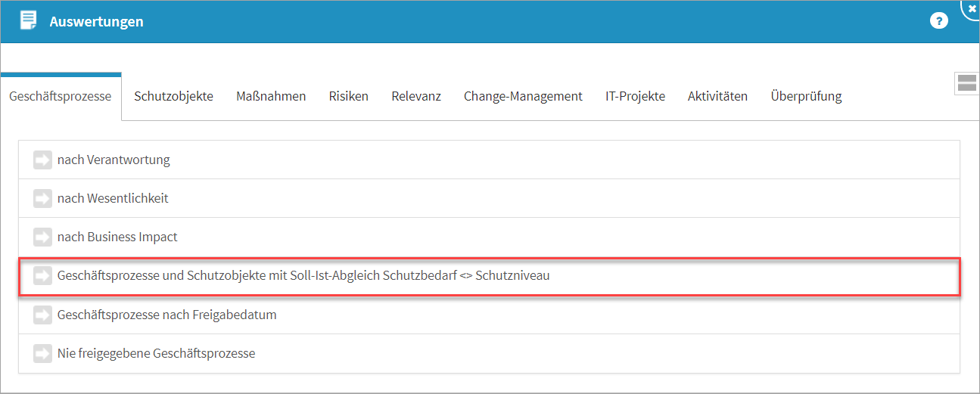Open the nach Verantwortung report link
Viewport: 980px width, 394px height.
point(114,160)
